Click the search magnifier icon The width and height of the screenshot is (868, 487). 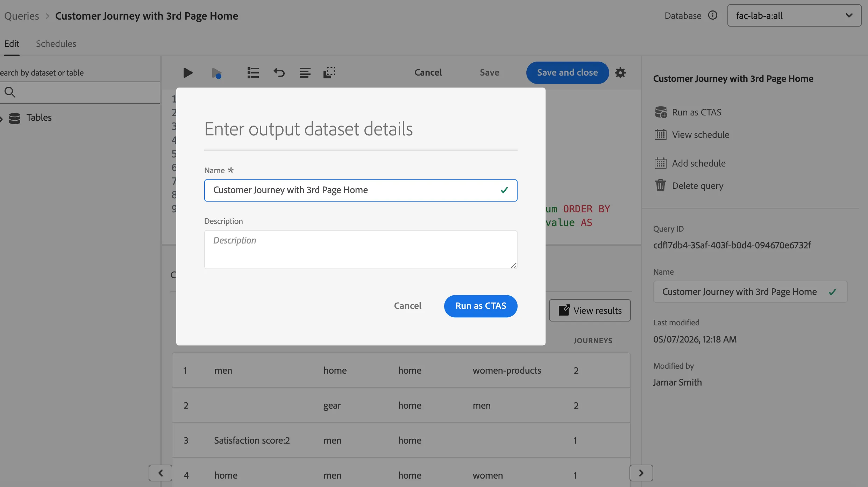pos(10,92)
